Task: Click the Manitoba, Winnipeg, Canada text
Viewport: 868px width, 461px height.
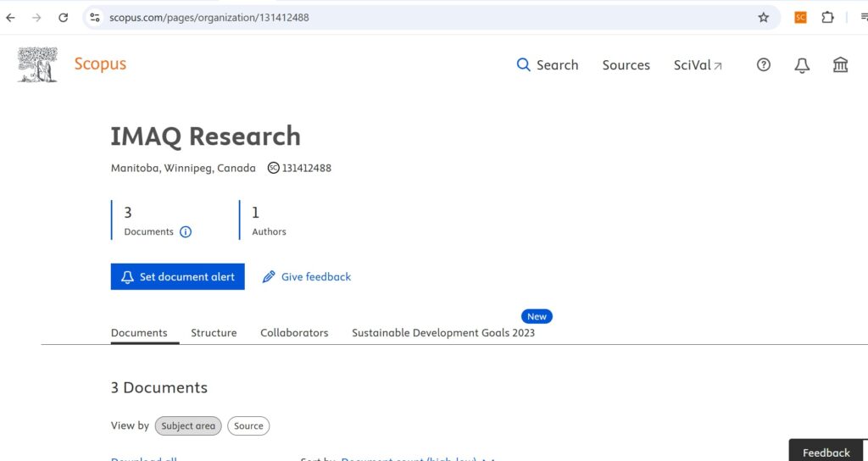Action: coord(183,168)
